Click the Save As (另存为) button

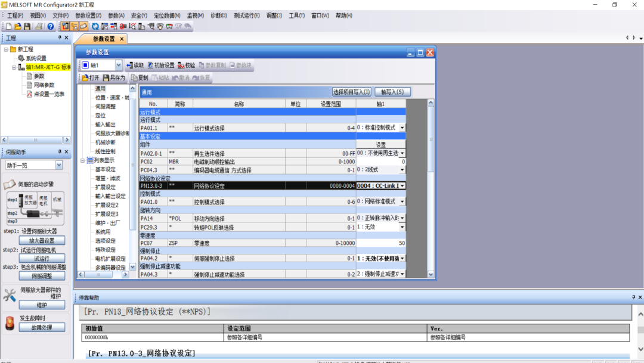click(x=114, y=77)
